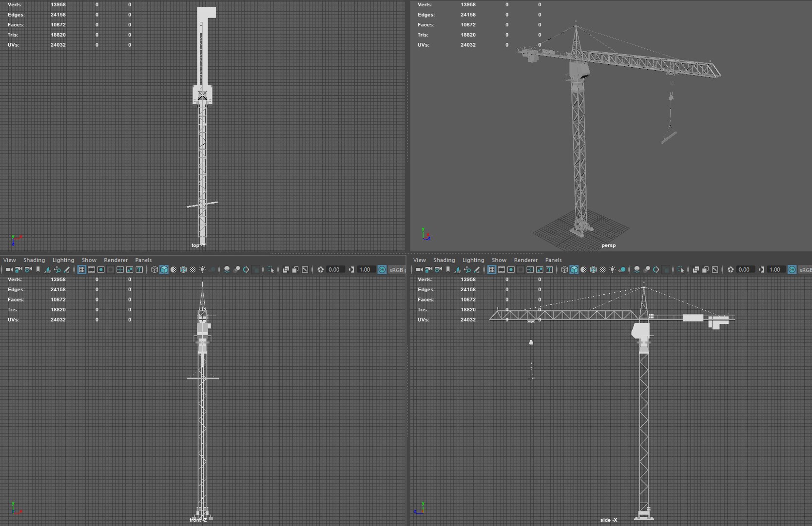Click Multisample Anti-aliasing icon in front panel
812x526 pixels.
point(246,269)
